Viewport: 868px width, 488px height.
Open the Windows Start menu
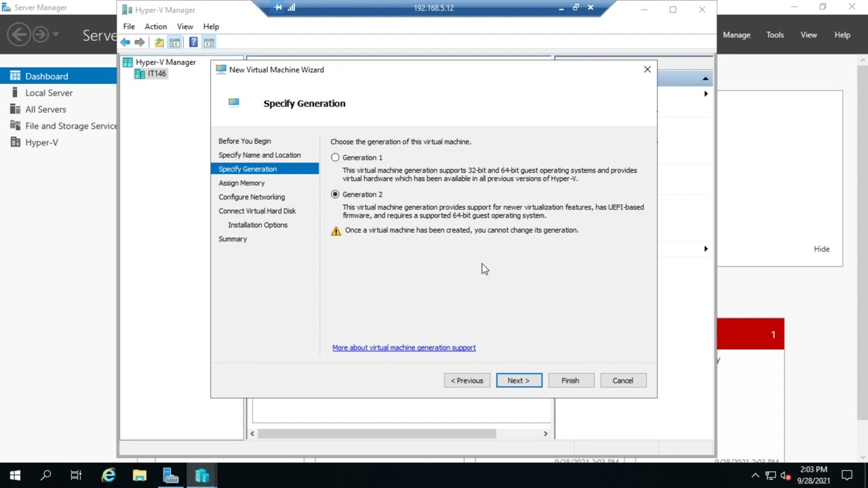(x=15, y=476)
